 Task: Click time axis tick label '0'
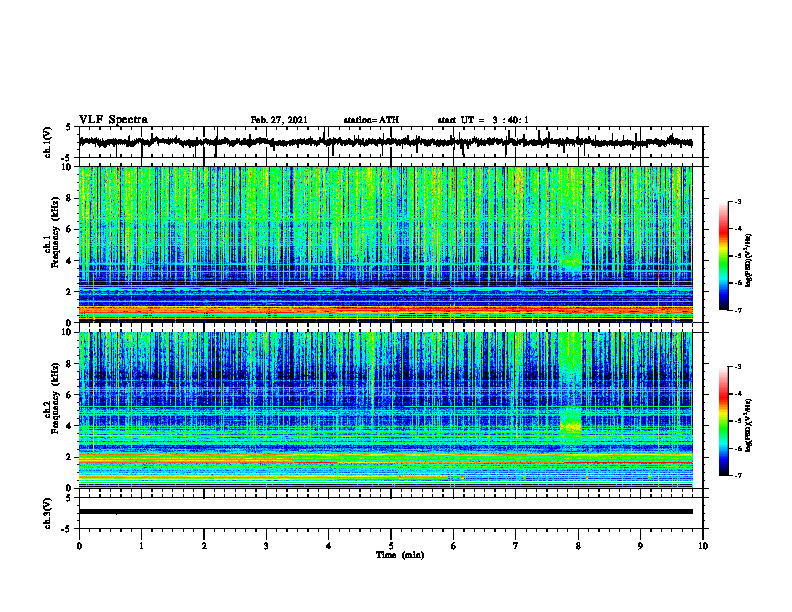click(79, 546)
